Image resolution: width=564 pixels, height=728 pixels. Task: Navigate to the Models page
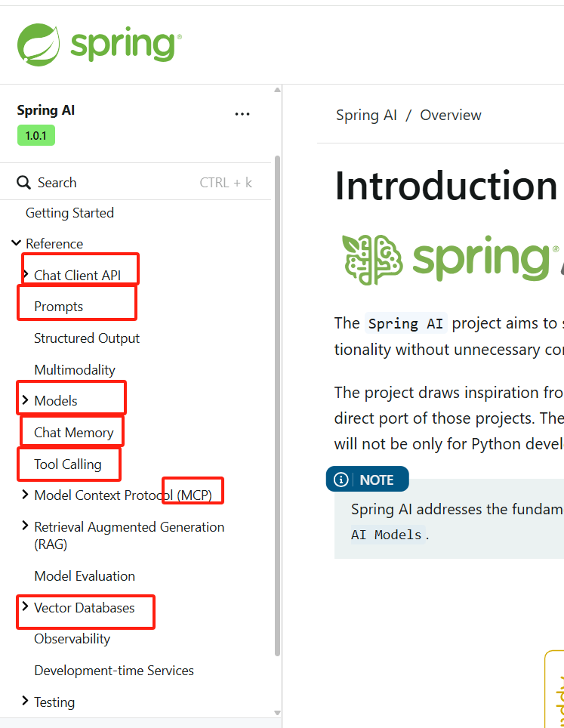click(56, 401)
